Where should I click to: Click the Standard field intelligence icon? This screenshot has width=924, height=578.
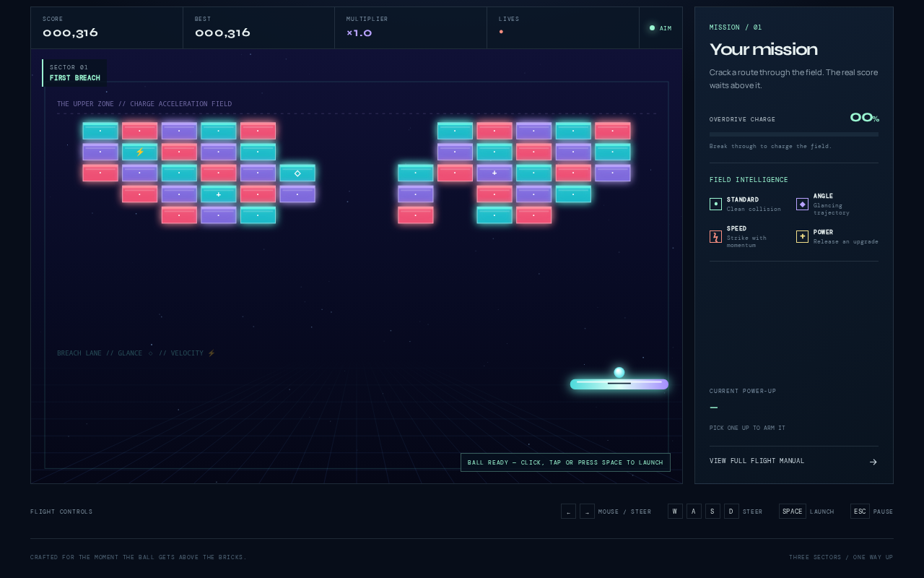tap(715, 204)
